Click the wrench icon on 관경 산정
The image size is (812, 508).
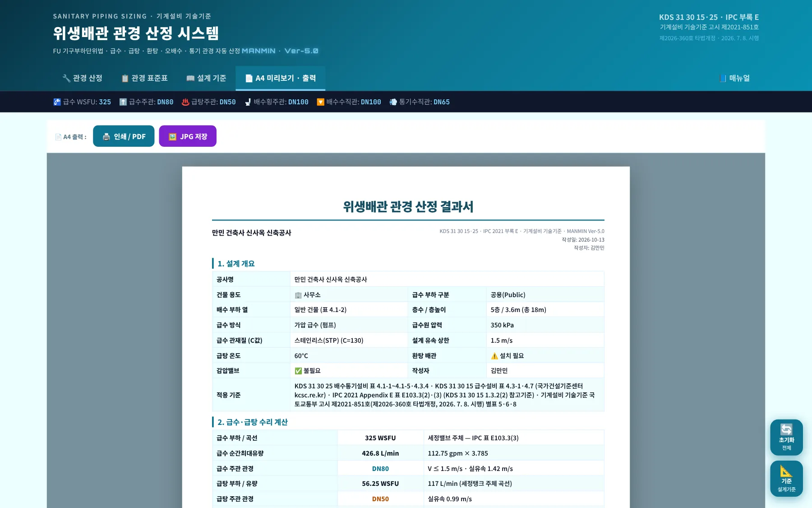[66, 78]
